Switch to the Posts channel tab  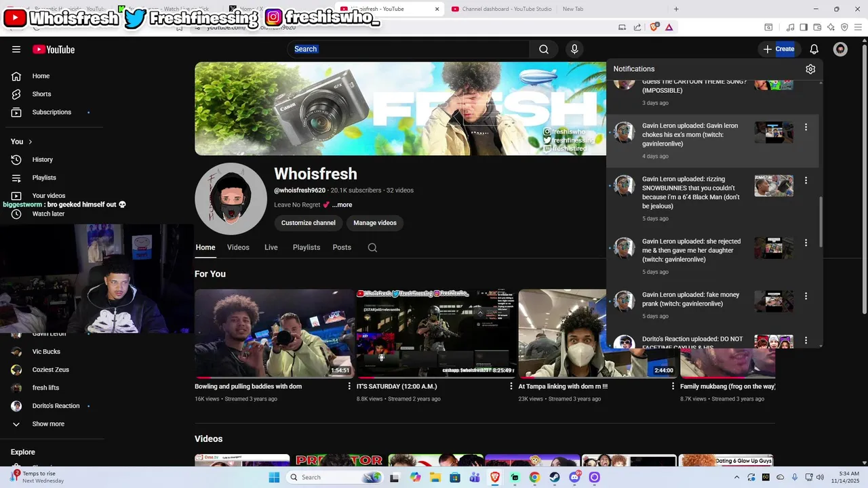pos(342,247)
